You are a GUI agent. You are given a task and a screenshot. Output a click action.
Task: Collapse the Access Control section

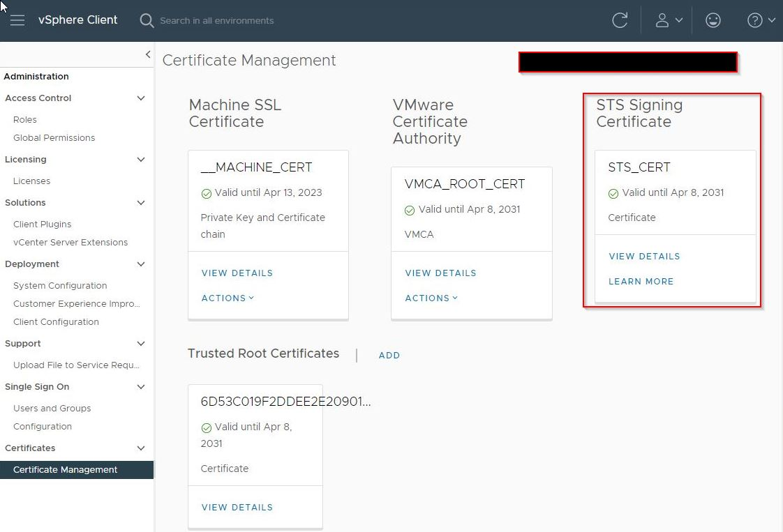(141, 98)
